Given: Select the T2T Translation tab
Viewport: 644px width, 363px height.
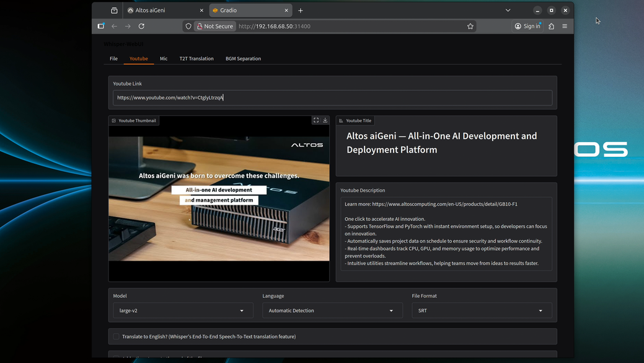Looking at the screenshot, I should coord(196,58).
